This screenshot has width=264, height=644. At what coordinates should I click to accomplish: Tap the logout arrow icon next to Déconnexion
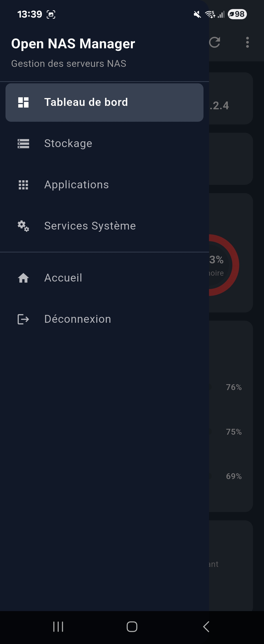pos(23,319)
